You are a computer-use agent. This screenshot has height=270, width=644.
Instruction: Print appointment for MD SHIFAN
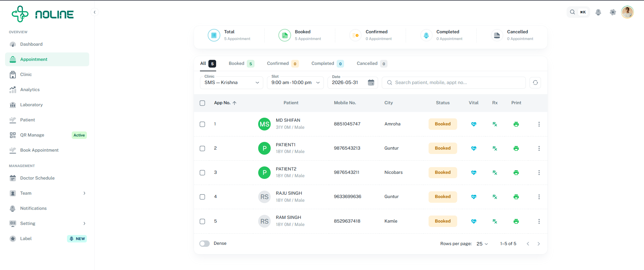[516, 124]
